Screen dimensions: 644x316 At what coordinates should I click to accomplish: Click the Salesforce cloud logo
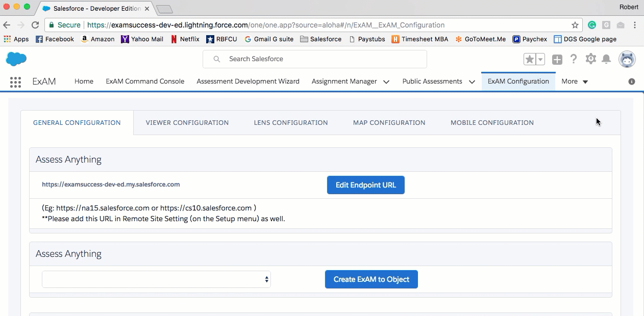click(16, 59)
